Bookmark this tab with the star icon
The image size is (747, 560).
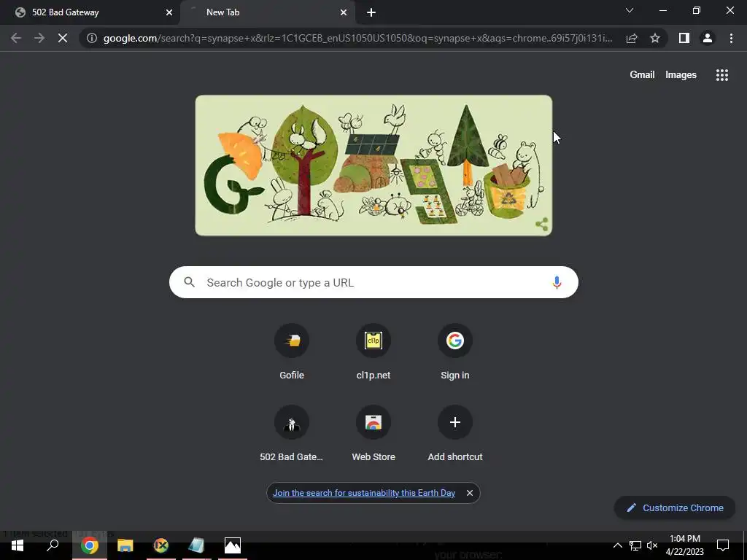coord(655,38)
